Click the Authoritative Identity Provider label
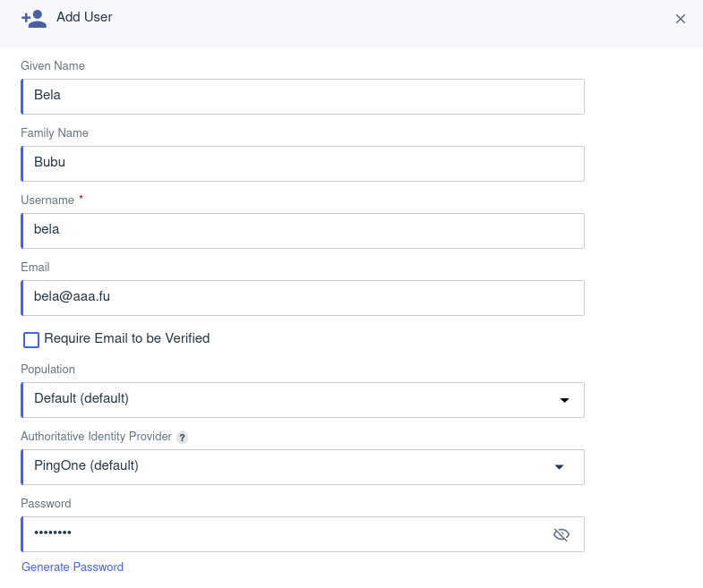Viewport: 703px width, 588px height. (x=96, y=437)
